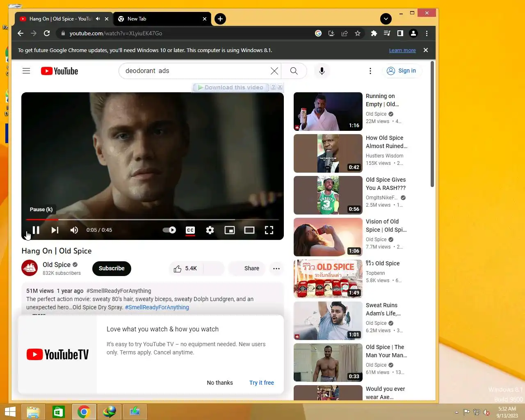Mute the video player volume
This screenshot has height=420, width=525.
pyautogui.click(x=74, y=230)
